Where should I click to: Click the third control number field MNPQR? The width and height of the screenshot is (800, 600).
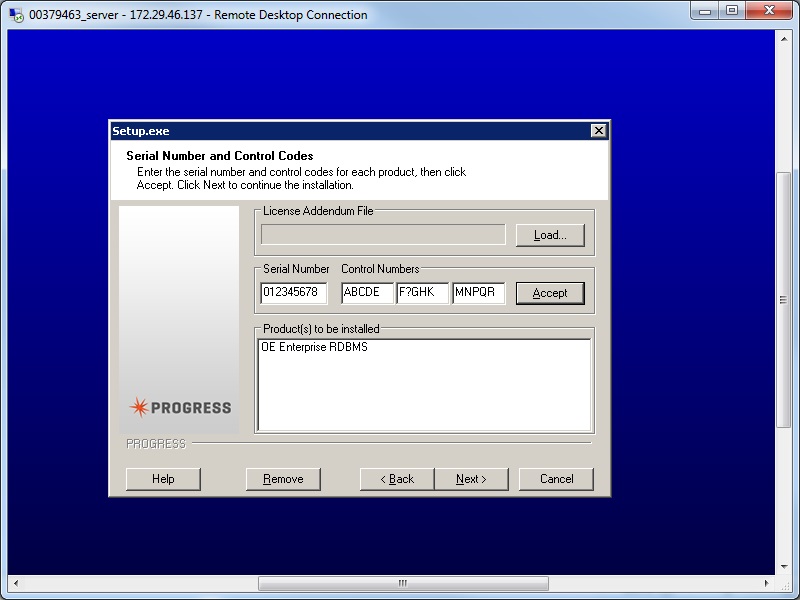479,293
